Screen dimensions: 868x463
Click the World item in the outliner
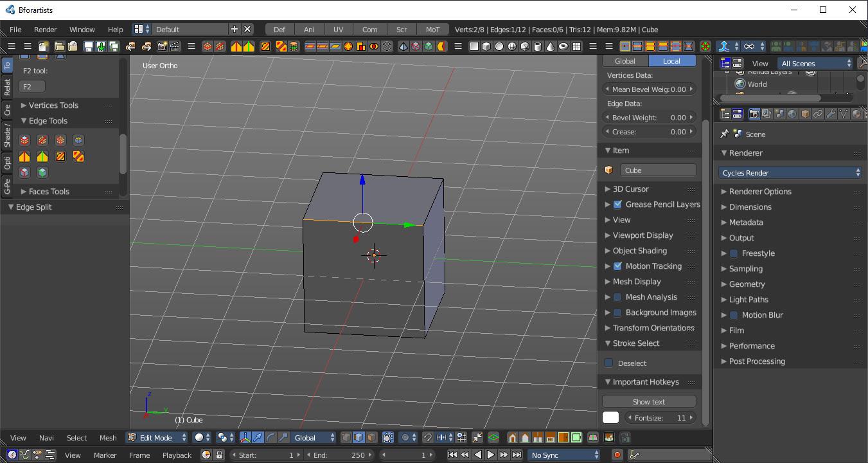tap(757, 84)
